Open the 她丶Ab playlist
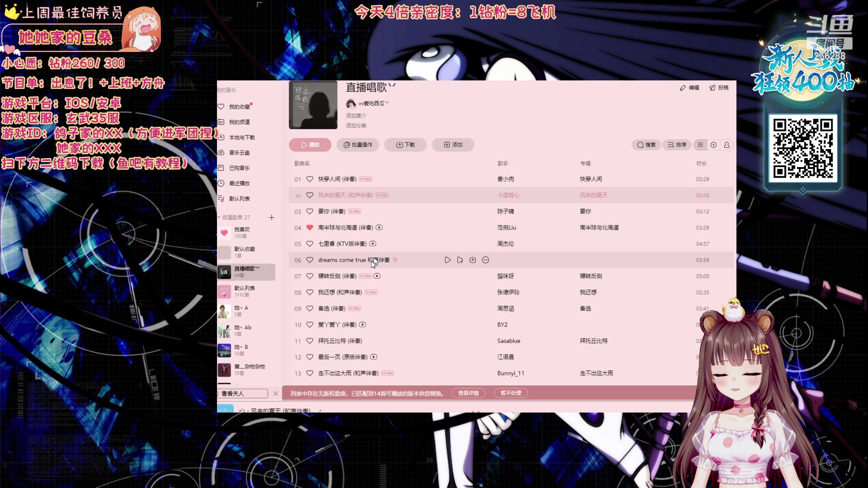Screen dimensions: 868x488 (246, 331)
